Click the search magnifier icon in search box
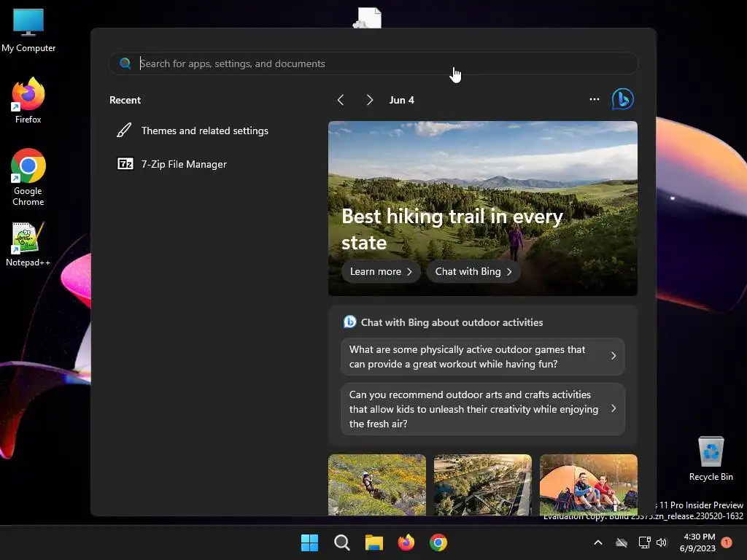The height and width of the screenshot is (560, 747). 125,63
